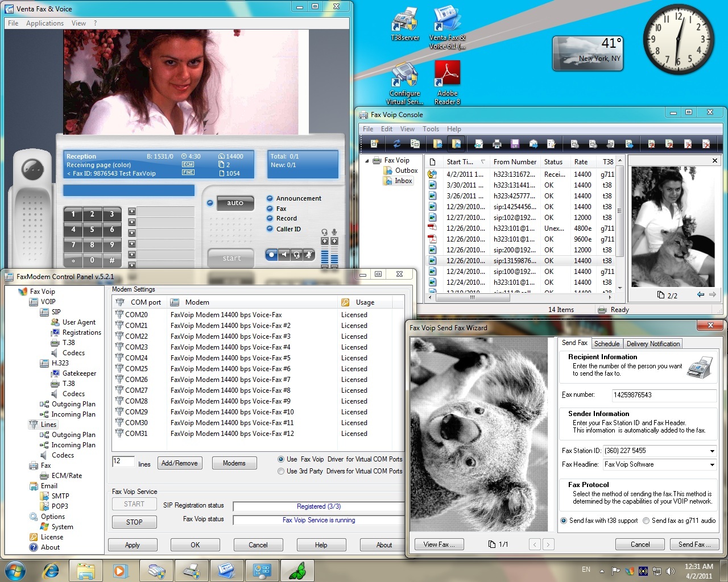This screenshot has height=582, width=728.
Task: Collapse Fax Voip node in Console tree
Action: [x=367, y=161]
